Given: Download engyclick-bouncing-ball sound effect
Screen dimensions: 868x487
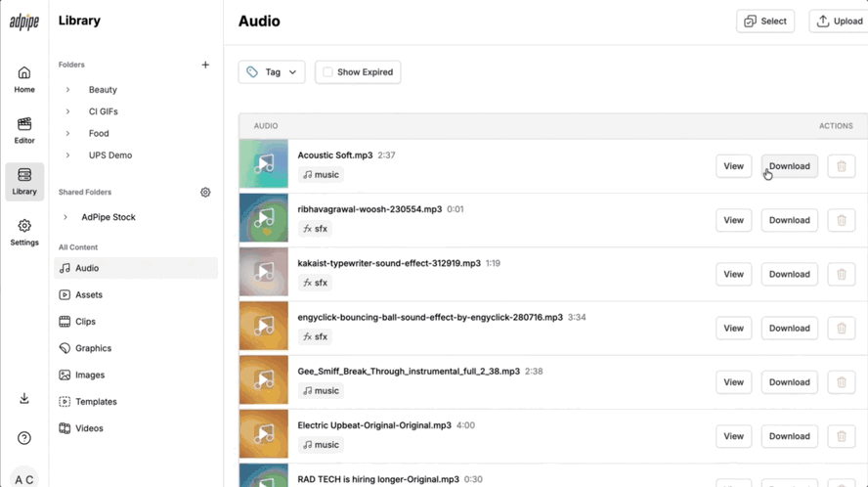Looking at the screenshot, I should point(790,328).
